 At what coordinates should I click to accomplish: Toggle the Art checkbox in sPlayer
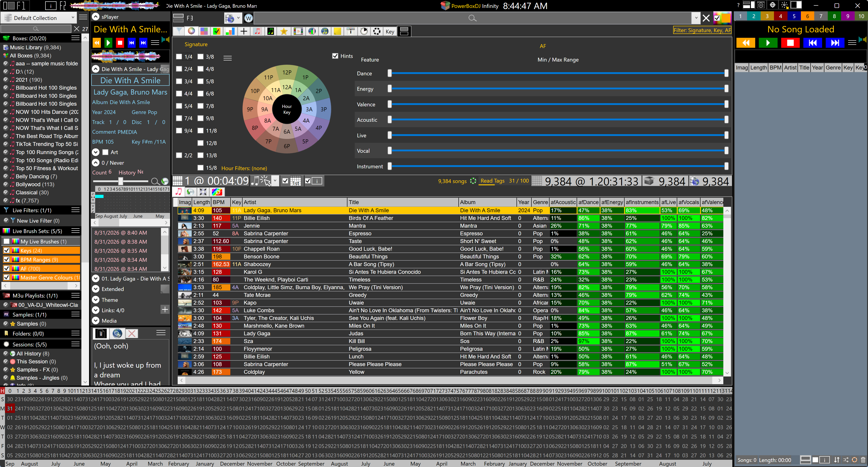point(106,152)
